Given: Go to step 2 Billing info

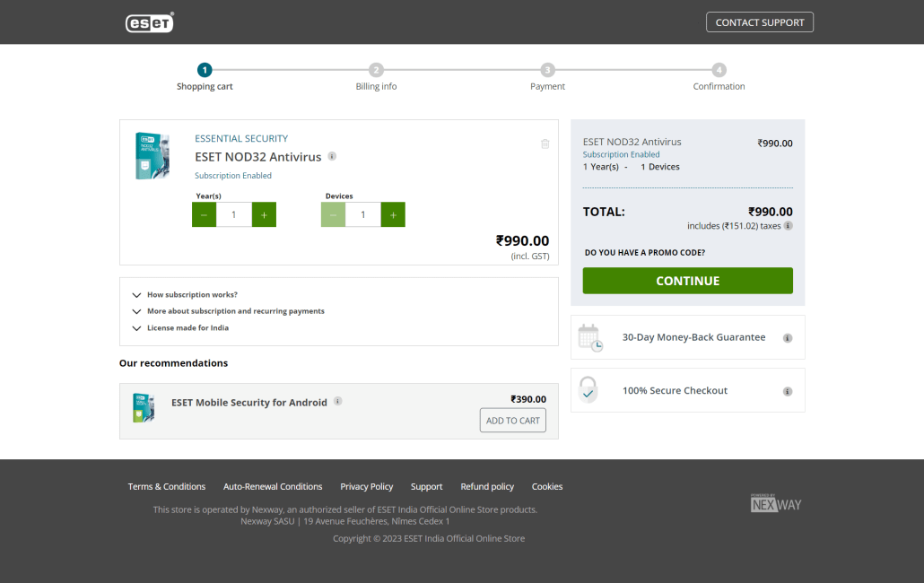Looking at the screenshot, I should [x=376, y=77].
